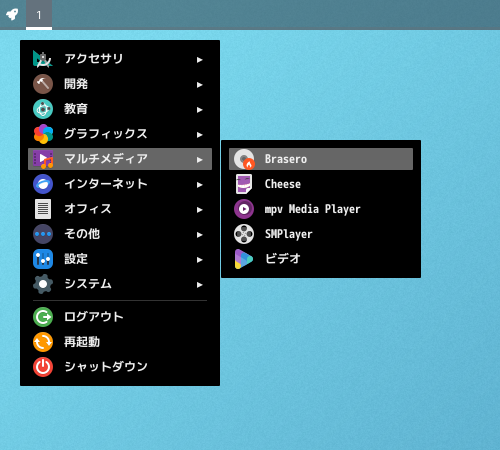Expand the インターネット submenu arrow

(199, 185)
